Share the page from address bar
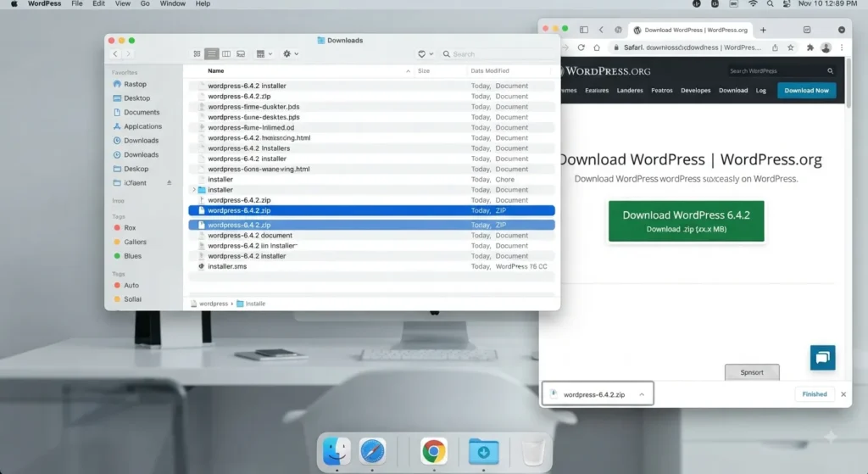 (775, 47)
